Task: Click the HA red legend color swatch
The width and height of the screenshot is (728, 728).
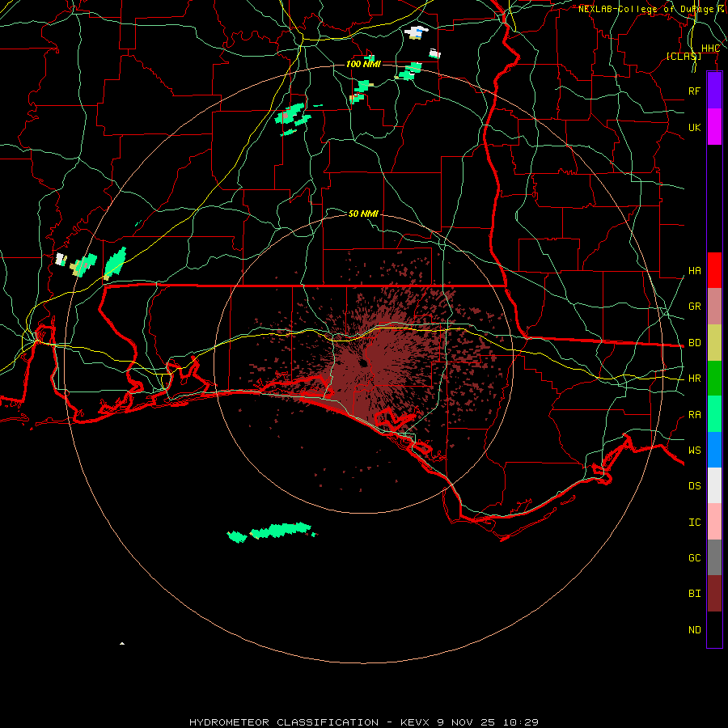Action: [x=714, y=270]
